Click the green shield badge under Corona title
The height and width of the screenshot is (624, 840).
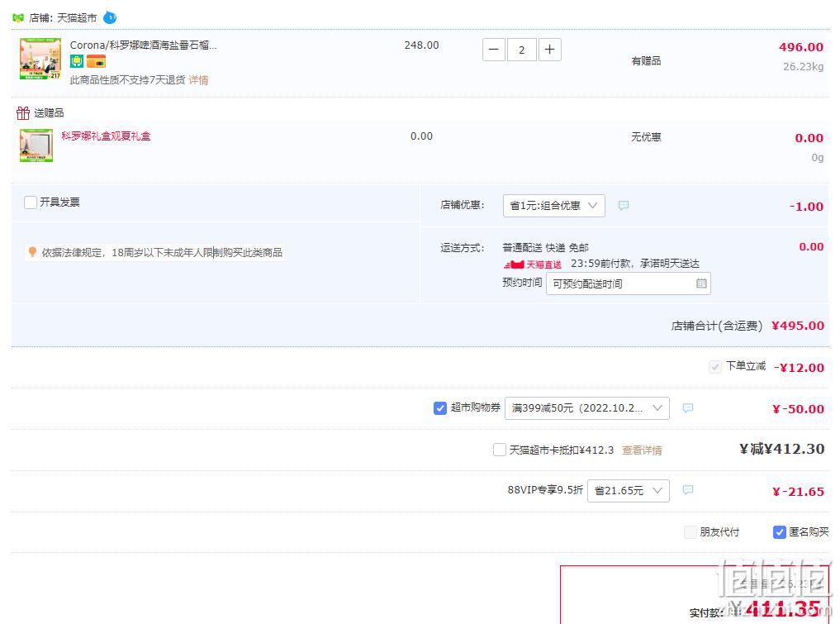pos(77,62)
